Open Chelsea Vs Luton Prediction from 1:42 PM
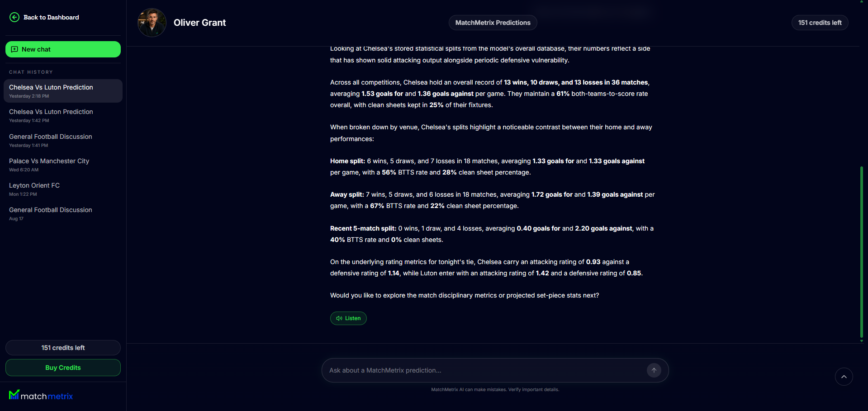The height and width of the screenshot is (411, 868). (x=63, y=115)
